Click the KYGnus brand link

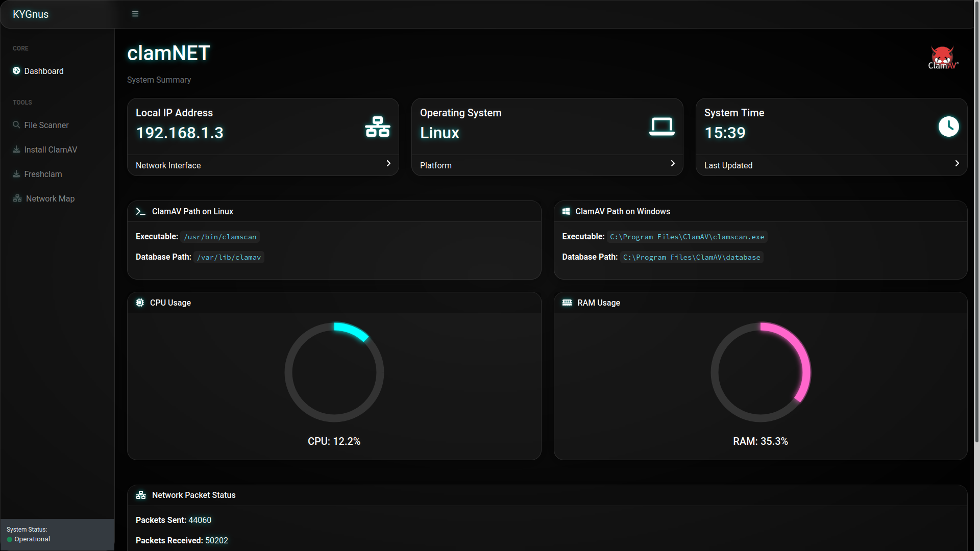(x=31, y=14)
